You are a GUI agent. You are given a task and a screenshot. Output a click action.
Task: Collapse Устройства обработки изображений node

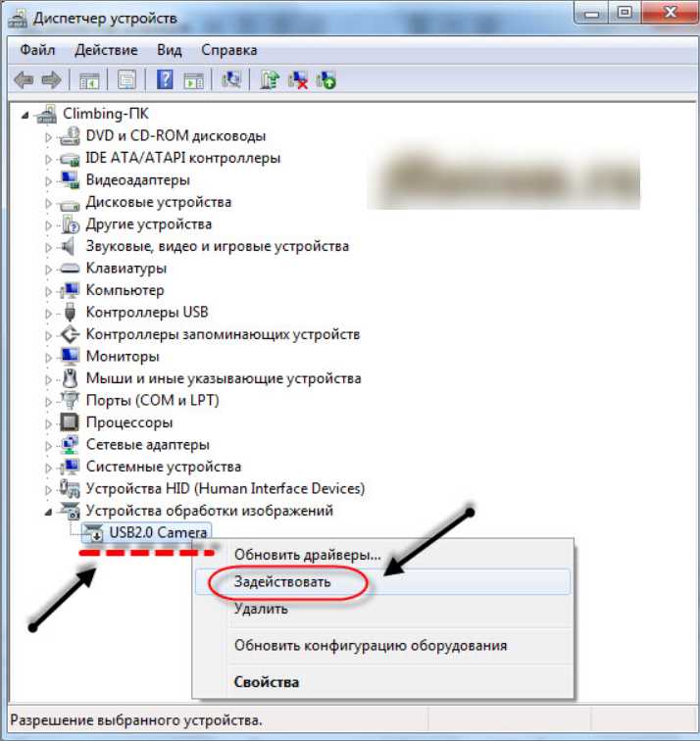[48, 512]
